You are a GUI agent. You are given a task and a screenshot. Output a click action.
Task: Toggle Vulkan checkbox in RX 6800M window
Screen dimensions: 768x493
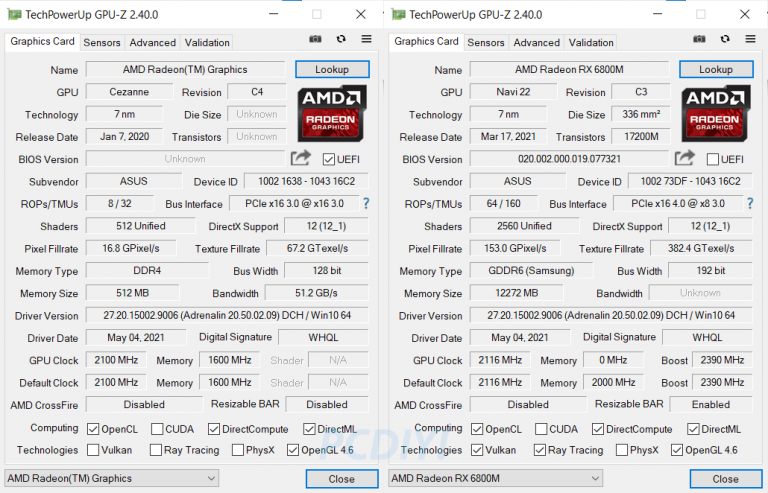click(x=477, y=450)
